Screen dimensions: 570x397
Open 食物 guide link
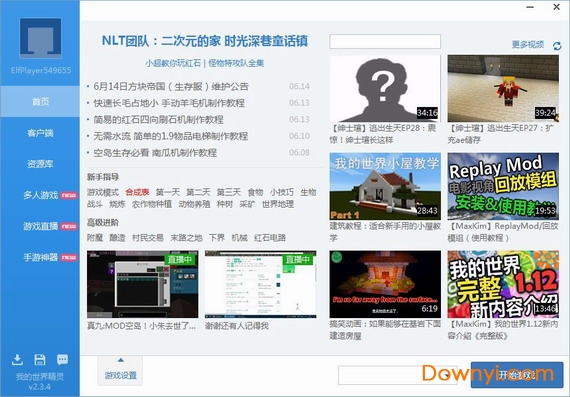[x=255, y=192]
